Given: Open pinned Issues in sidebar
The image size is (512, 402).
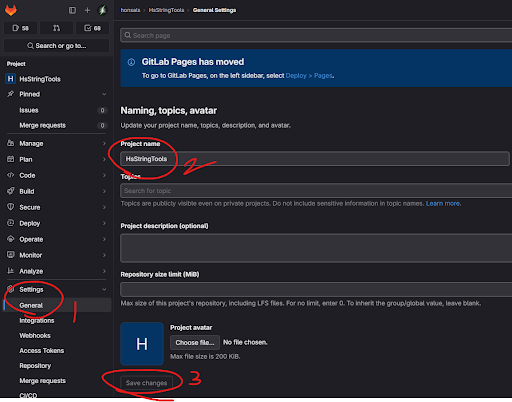Looking at the screenshot, I should point(57,110).
